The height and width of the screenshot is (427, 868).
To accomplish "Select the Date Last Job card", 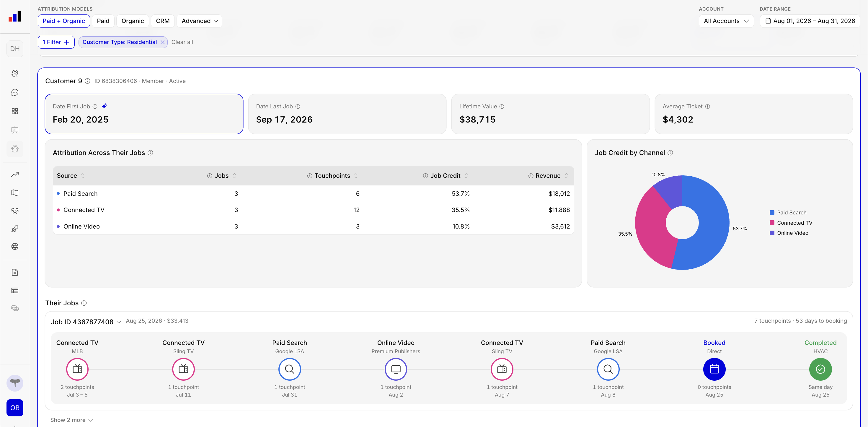I will [x=347, y=114].
